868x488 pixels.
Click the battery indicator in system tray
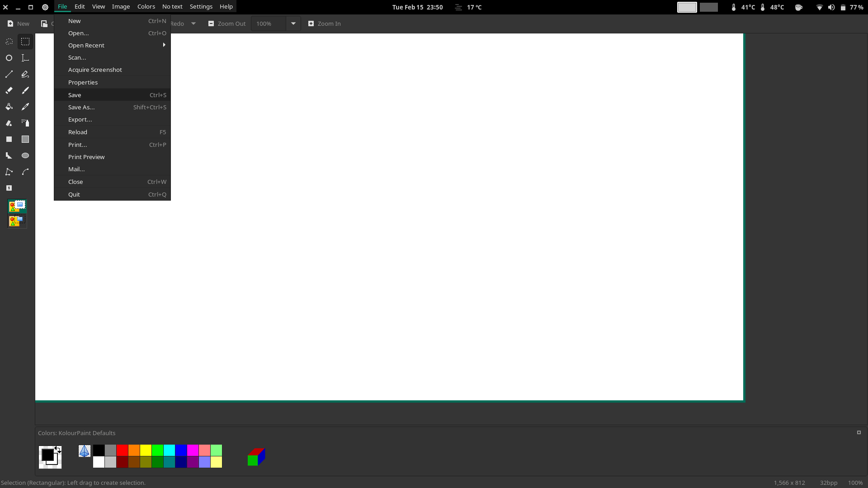point(843,7)
